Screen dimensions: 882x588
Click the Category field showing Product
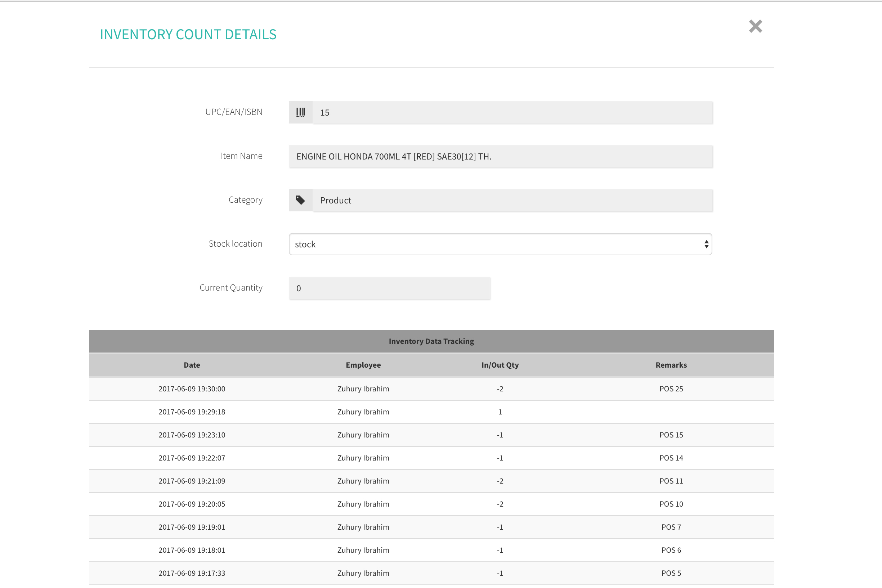[x=512, y=200]
